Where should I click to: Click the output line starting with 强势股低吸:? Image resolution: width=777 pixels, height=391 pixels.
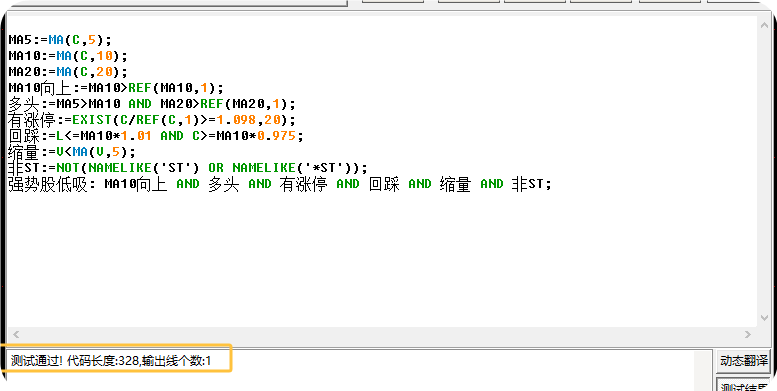click(x=280, y=184)
